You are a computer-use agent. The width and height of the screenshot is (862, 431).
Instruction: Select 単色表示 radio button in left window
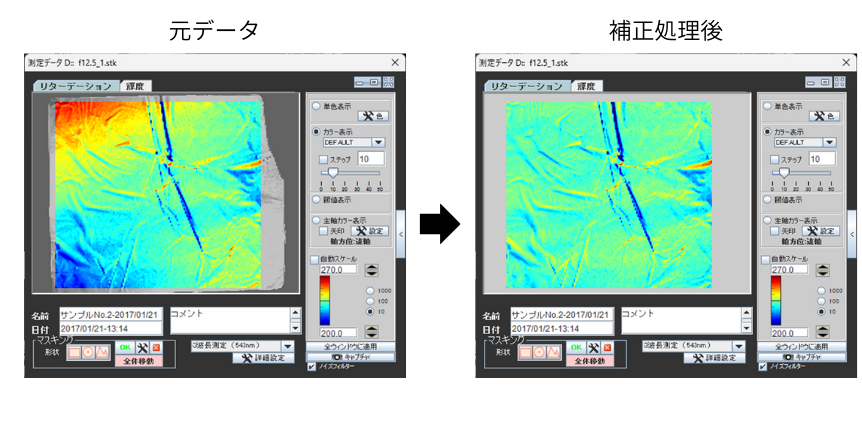pos(317,106)
